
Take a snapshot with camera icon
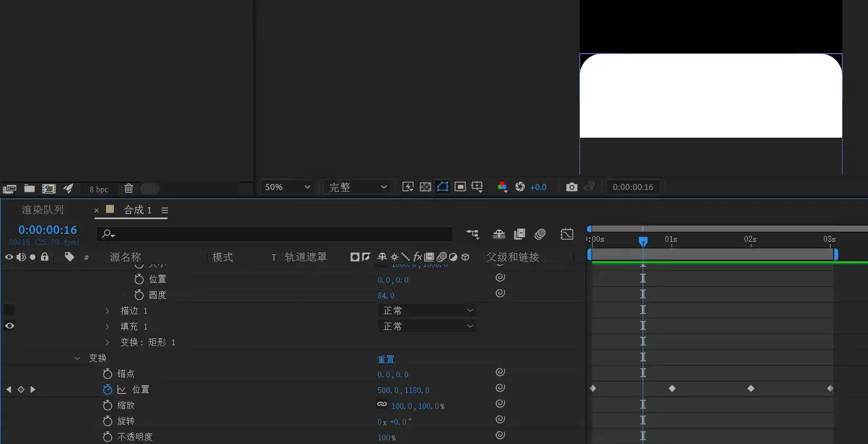(572, 187)
